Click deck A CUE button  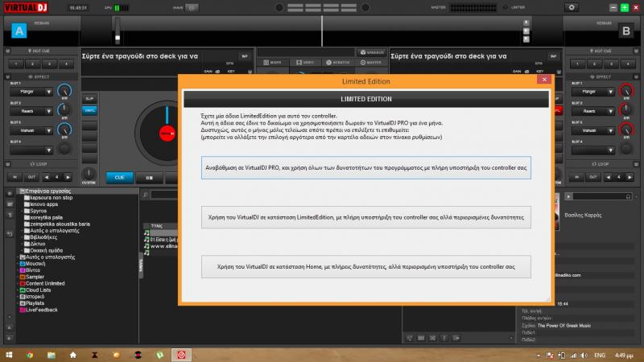pyautogui.click(x=119, y=177)
